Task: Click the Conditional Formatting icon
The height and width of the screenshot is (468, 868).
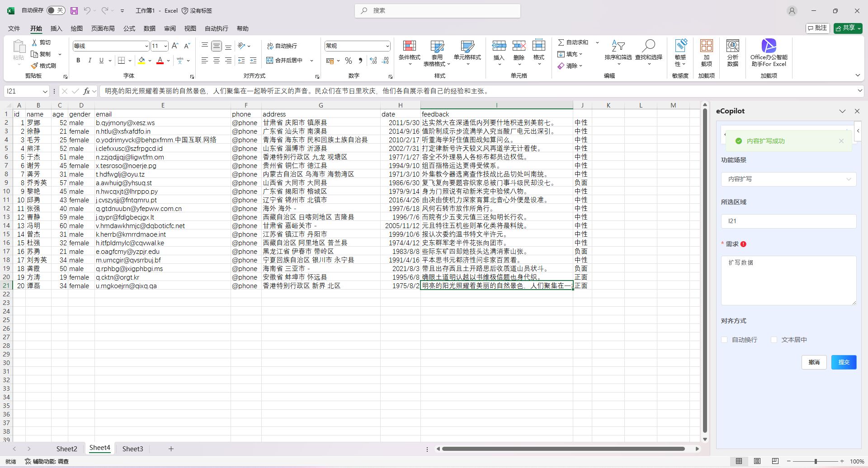Action: [409, 46]
